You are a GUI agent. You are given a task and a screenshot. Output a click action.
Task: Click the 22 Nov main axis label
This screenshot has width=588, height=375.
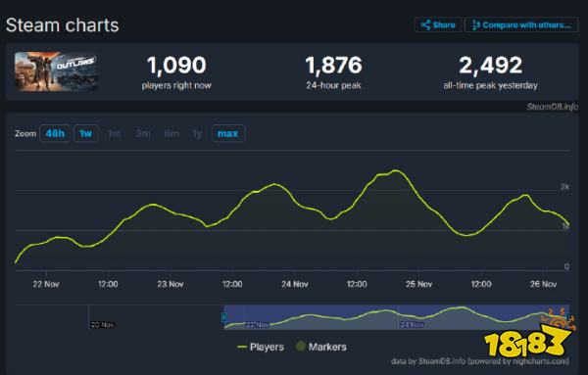click(46, 284)
